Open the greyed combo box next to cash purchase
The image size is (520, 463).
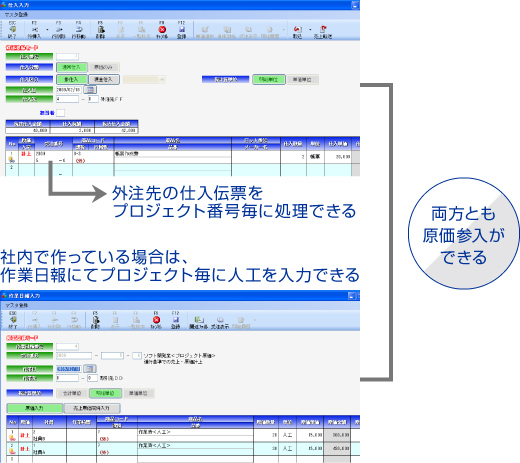tap(144, 79)
